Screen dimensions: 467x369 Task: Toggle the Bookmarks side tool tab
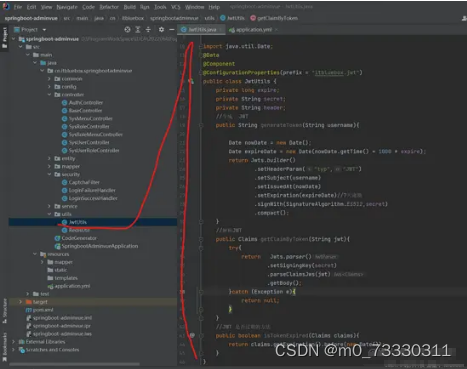click(5, 347)
